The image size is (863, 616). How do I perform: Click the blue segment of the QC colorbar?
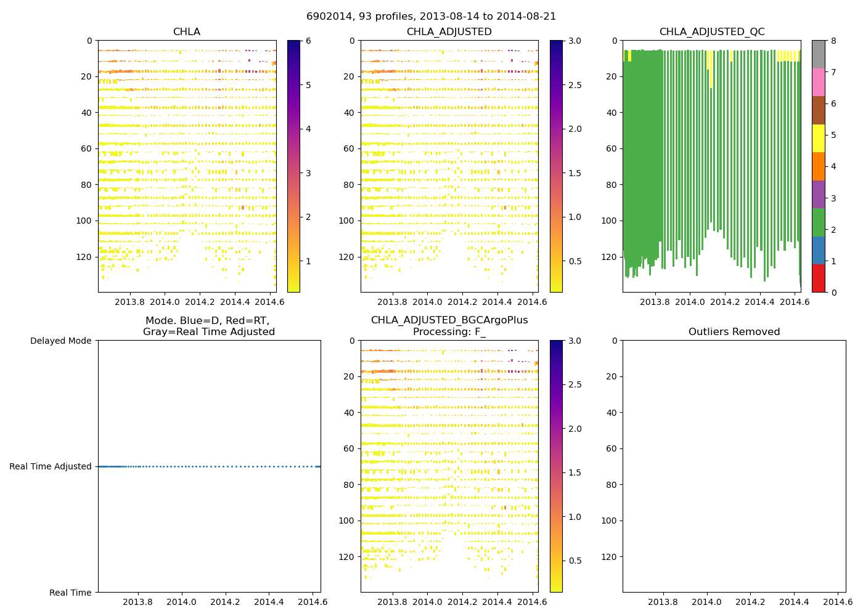pos(818,250)
